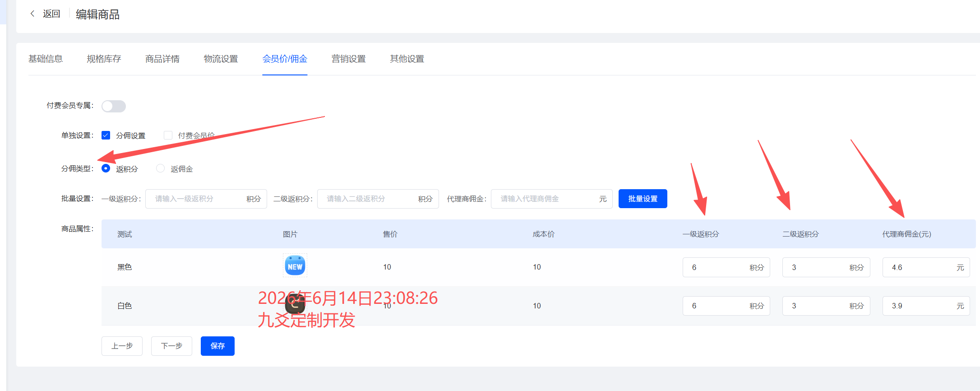The image size is (980, 391).
Task: Open the 营销设置 tab
Action: pyautogui.click(x=349, y=59)
